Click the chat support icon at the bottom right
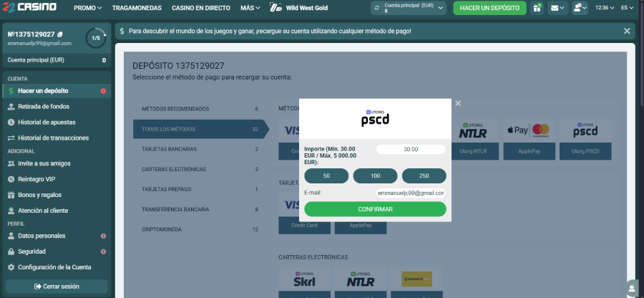The width and height of the screenshot is (644, 298). tap(631, 288)
